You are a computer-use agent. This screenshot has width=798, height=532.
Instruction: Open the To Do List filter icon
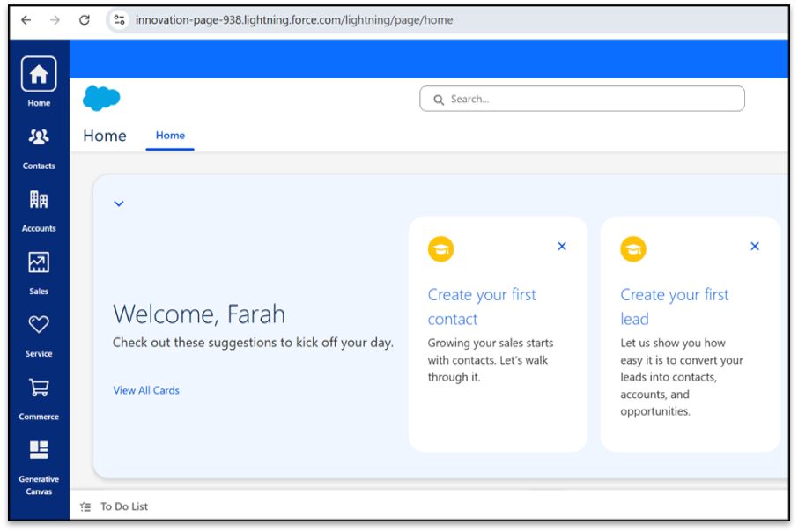[85, 506]
